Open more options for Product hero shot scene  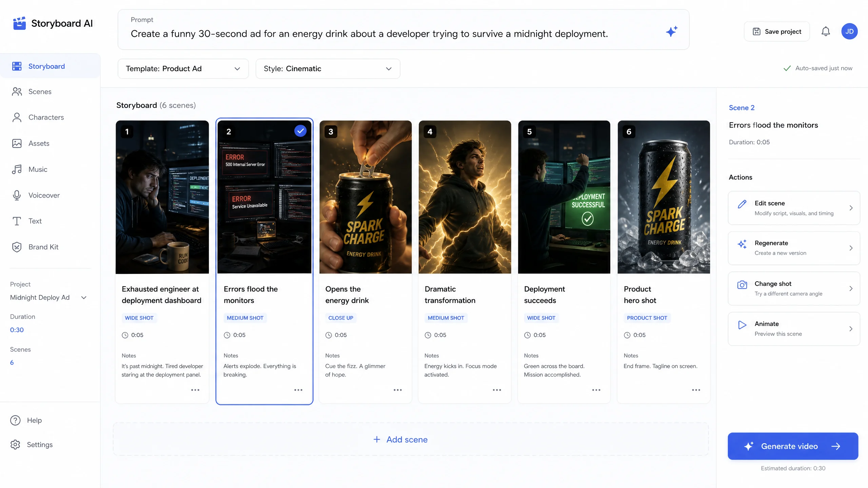click(696, 390)
